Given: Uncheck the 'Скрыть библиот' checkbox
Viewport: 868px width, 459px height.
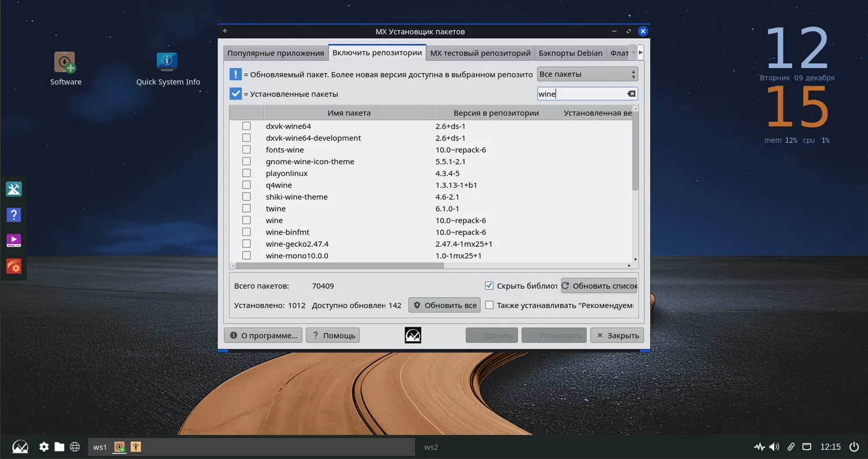Looking at the screenshot, I should 490,286.
